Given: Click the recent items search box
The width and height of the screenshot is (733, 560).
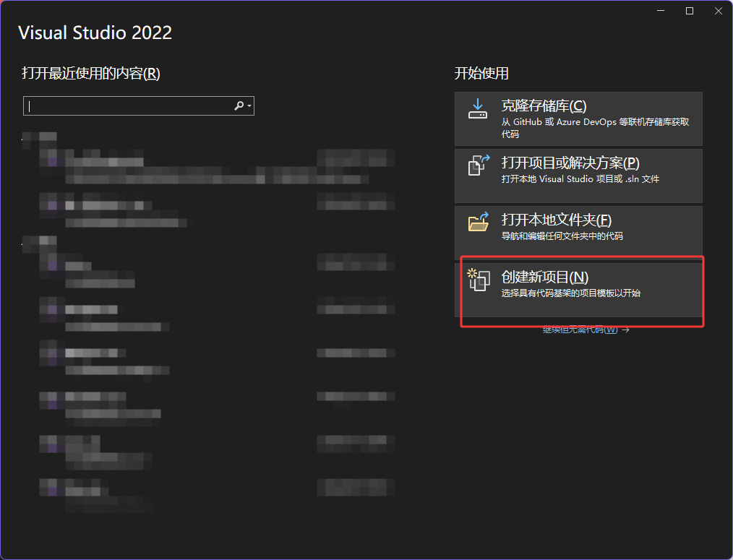Looking at the screenshot, I should [x=138, y=106].
